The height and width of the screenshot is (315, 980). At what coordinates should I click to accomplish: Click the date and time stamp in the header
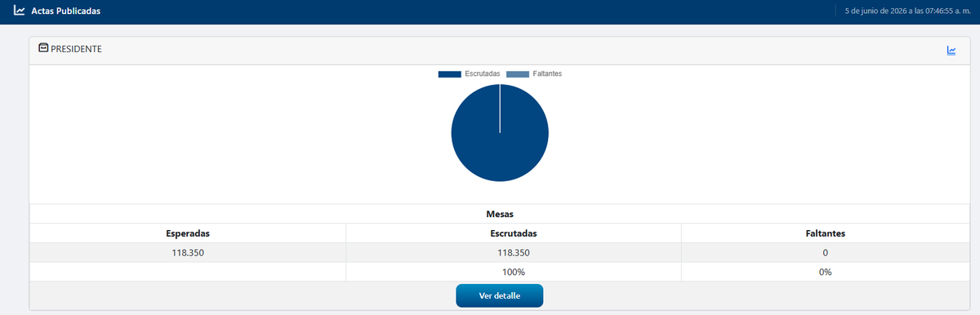coord(909,11)
